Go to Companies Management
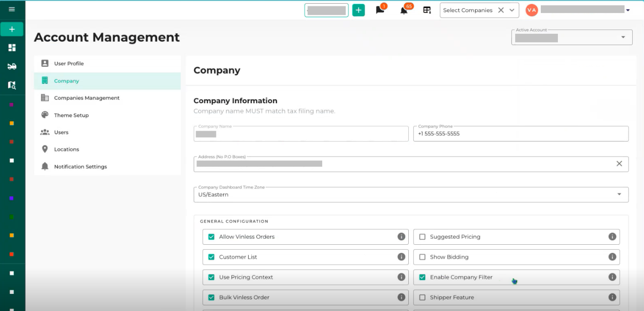This screenshot has width=644, height=311. [107, 98]
